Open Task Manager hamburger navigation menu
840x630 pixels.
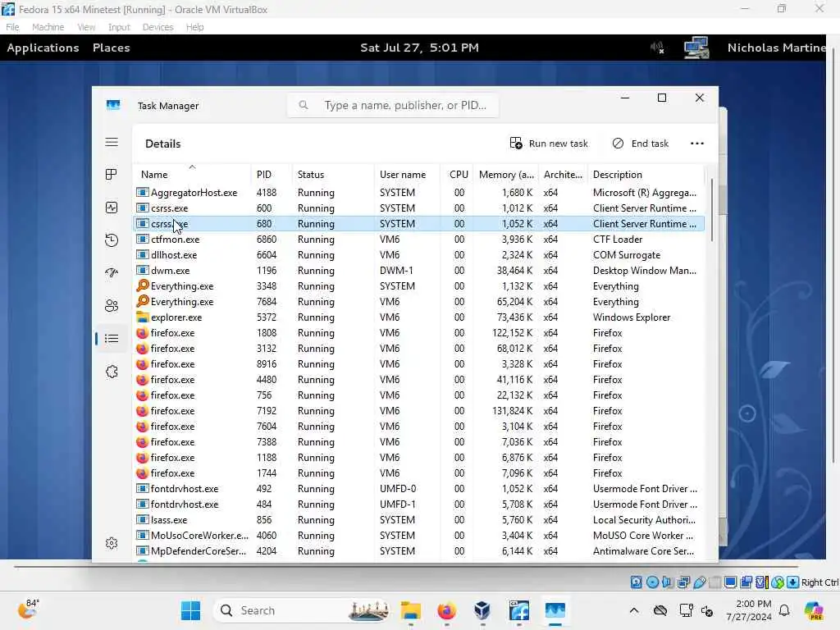(x=112, y=142)
